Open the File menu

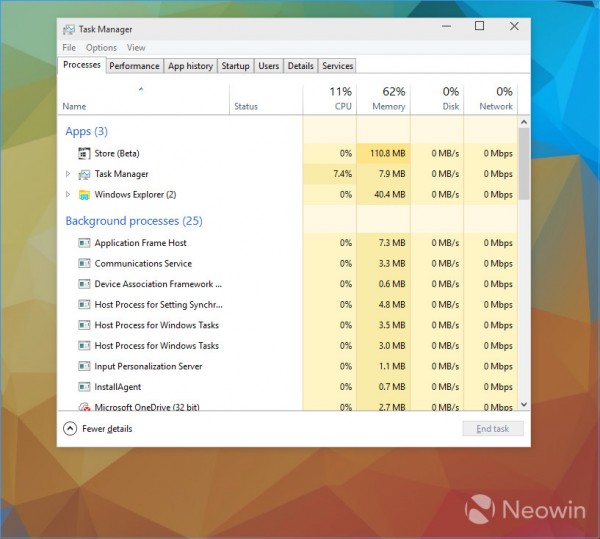pos(69,48)
